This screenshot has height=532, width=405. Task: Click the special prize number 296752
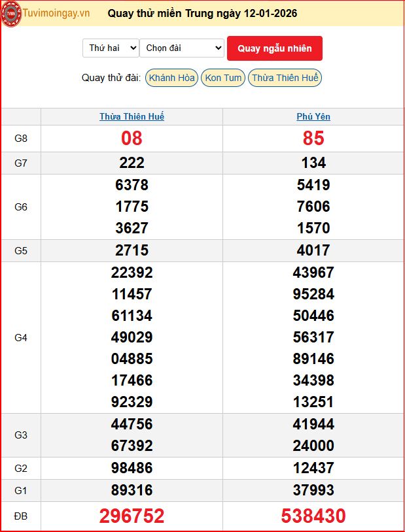click(x=132, y=516)
